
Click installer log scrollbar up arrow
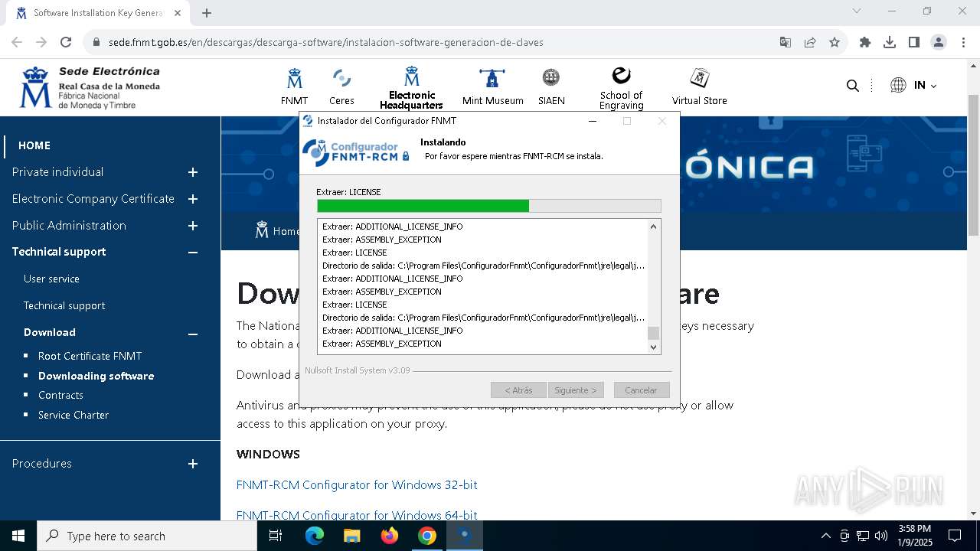(653, 227)
